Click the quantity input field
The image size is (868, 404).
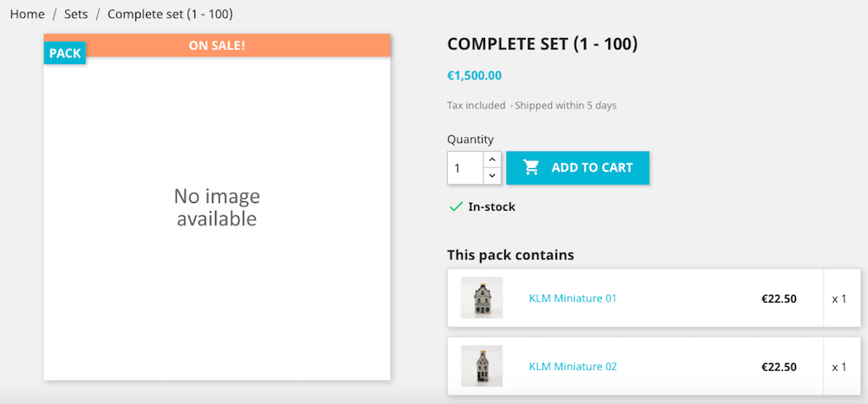[x=465, y=168]
